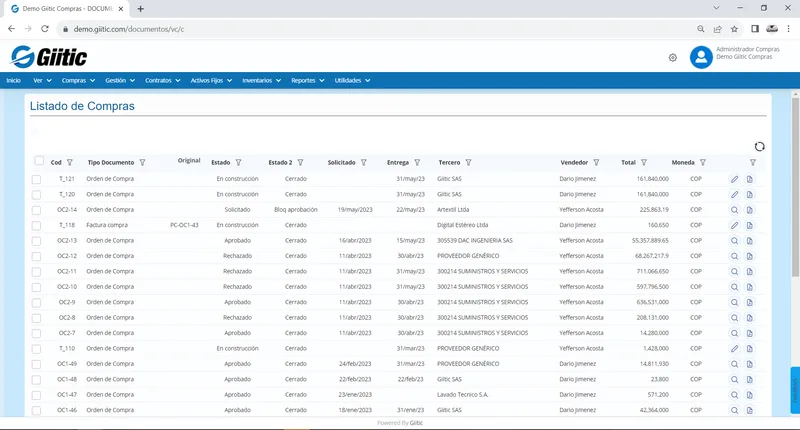The image size is (800, 430).
Task: Open the Utilidades menu
Action: point(352,81)
